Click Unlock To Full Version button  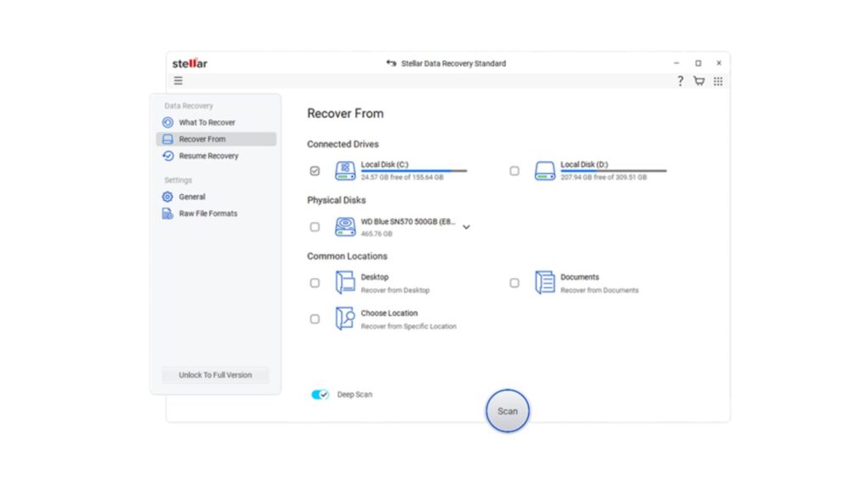pyautogui.click(x=215, y=375)
